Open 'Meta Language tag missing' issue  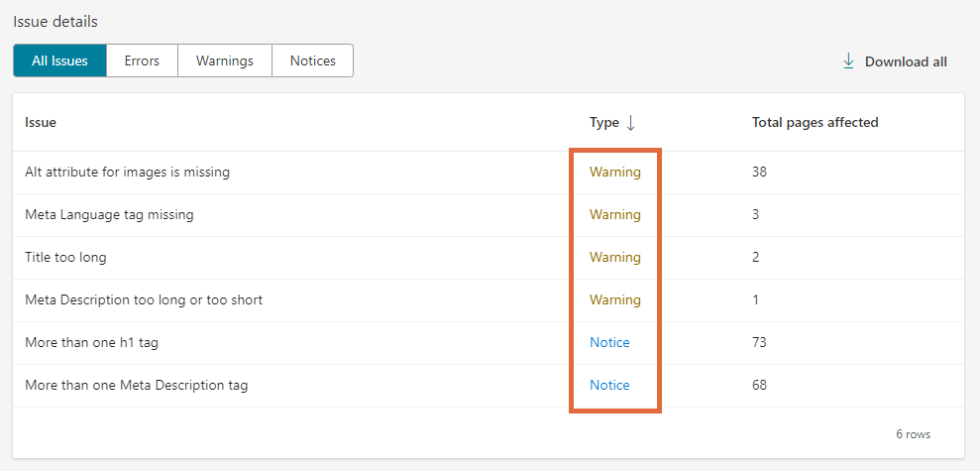pyautogui.click(x=109, y=214)
